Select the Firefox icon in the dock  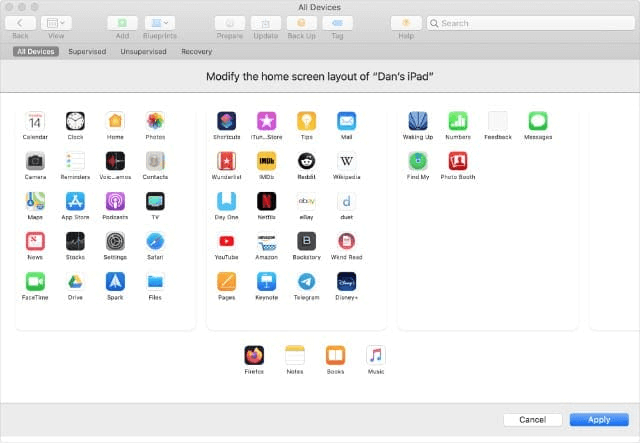click(x=254, y=355)
